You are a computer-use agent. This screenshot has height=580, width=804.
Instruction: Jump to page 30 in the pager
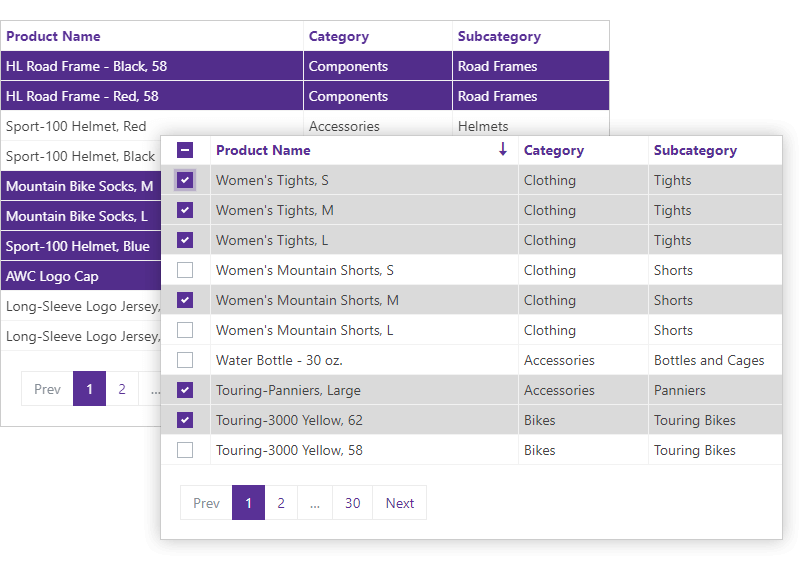click(353, 503)
